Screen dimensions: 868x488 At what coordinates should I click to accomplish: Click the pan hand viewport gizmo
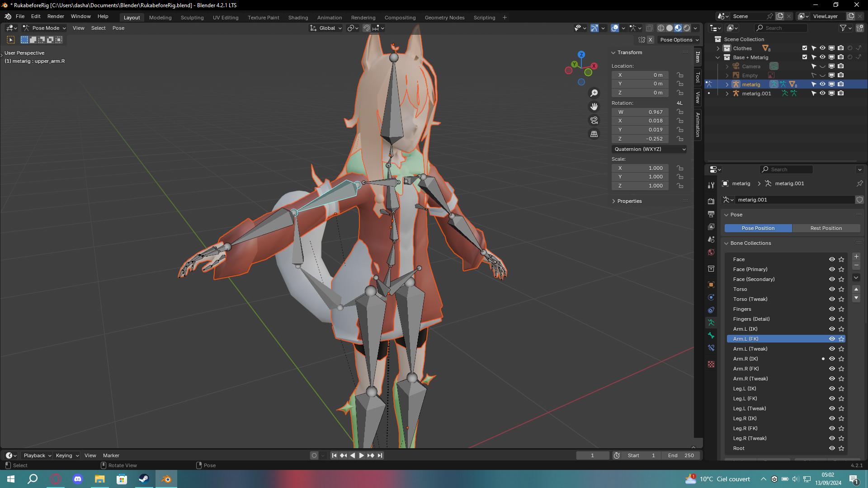coord(594,107)
